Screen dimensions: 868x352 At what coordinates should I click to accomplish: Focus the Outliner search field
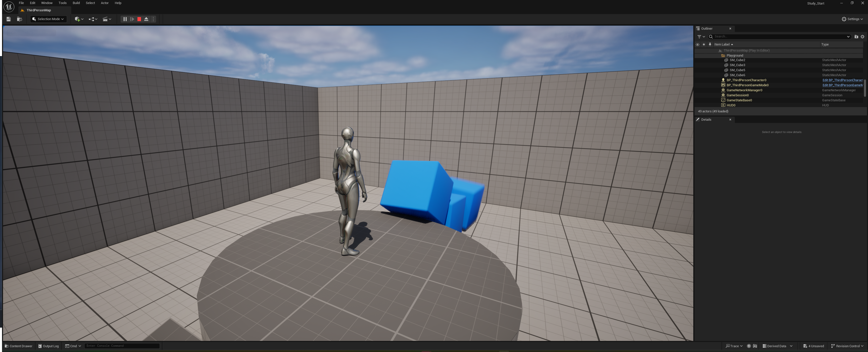779,37
